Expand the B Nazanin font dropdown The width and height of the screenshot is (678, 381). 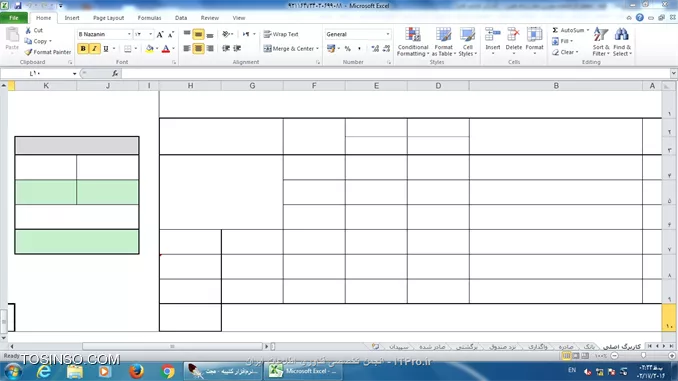point(129,34)
